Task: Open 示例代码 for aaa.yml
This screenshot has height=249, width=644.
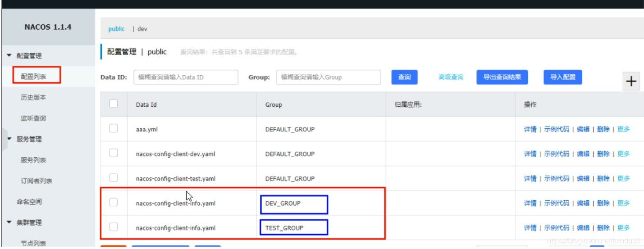Action: 557,129
